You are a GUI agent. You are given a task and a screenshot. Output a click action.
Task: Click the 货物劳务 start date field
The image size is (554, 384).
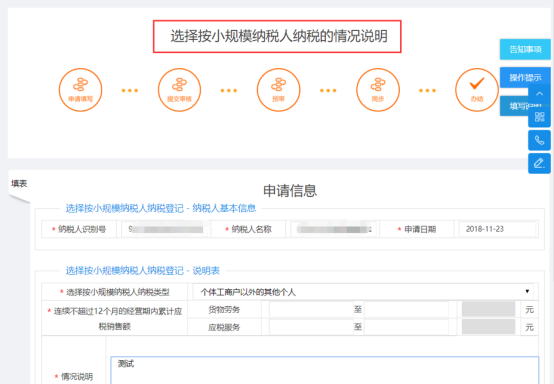click(311, 310)
